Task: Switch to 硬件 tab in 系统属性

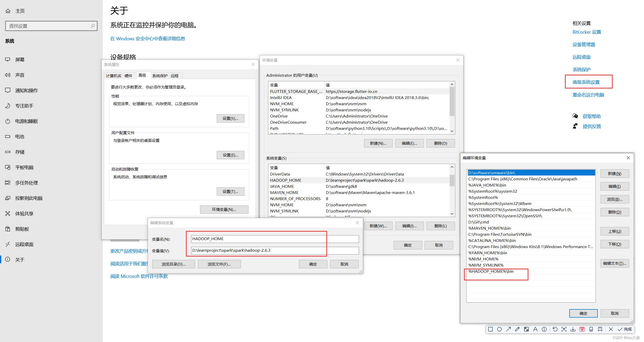Action: [128, 76]
